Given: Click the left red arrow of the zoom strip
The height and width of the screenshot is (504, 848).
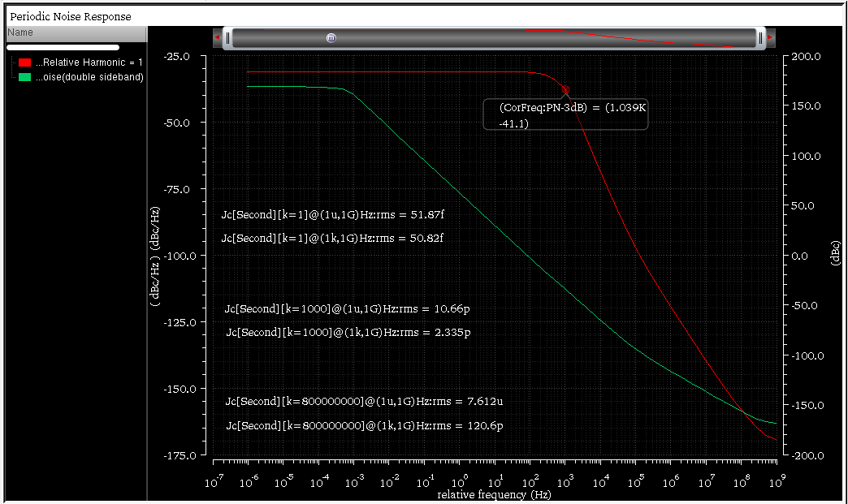Looking at the screenshot, I should tap(217, 37).
